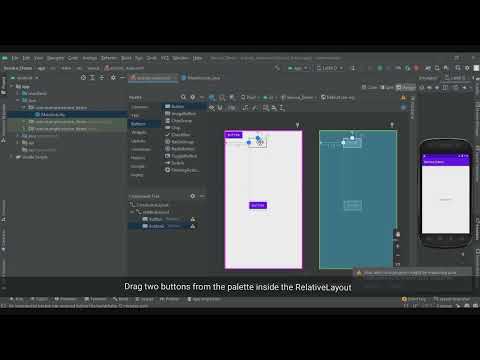Viewport: 480px width, 360px height.
Task: Click the purple BUTTON in design canvas center
Action: (258, 205)
